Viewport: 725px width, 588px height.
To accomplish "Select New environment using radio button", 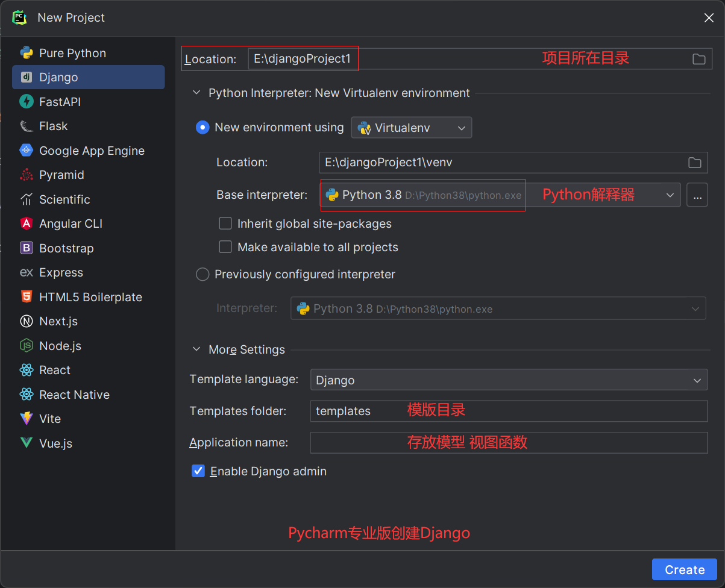I will [202, 127].
